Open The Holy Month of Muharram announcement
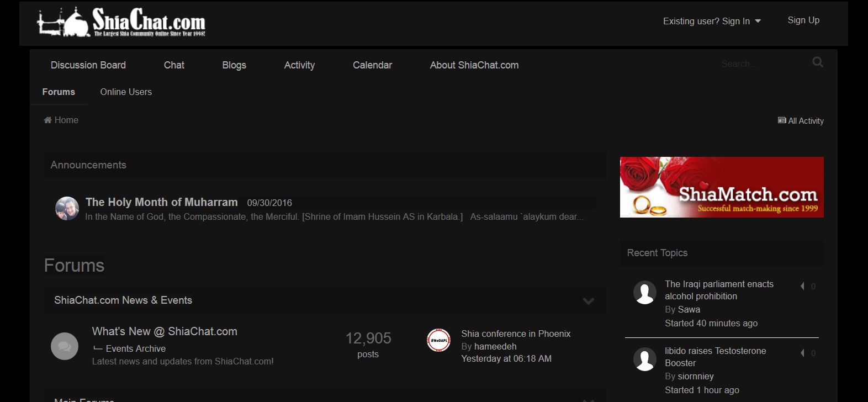Image resolution: width=868 pixels, height=402 pixels. [162, 202]
